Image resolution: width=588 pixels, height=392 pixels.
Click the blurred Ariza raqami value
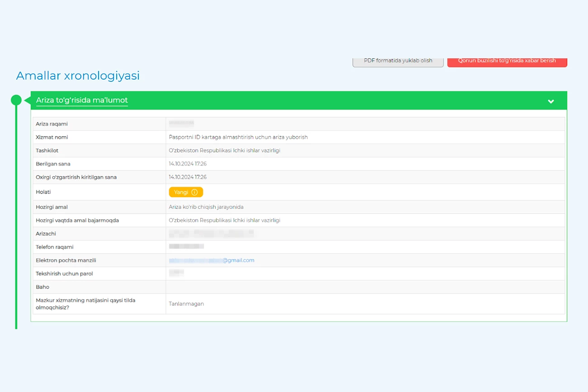tap(181, 123)
